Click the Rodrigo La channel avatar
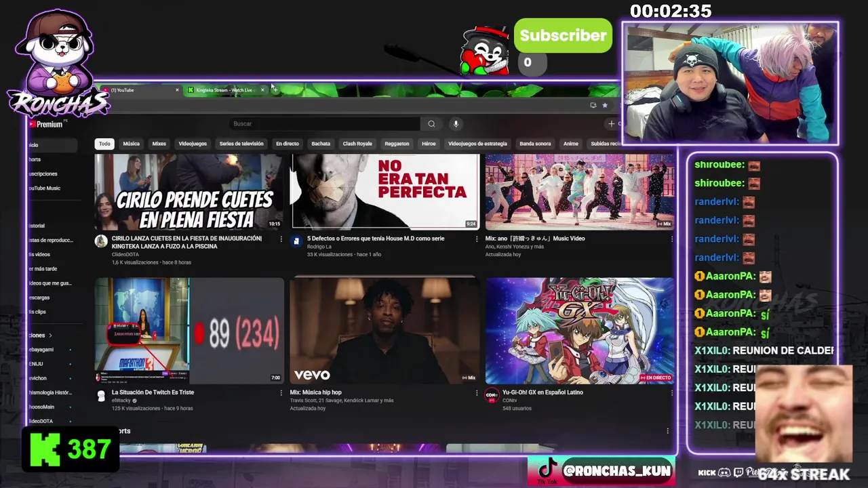The height and width of the screenshot is (488, 868). (x=296, y=241)
